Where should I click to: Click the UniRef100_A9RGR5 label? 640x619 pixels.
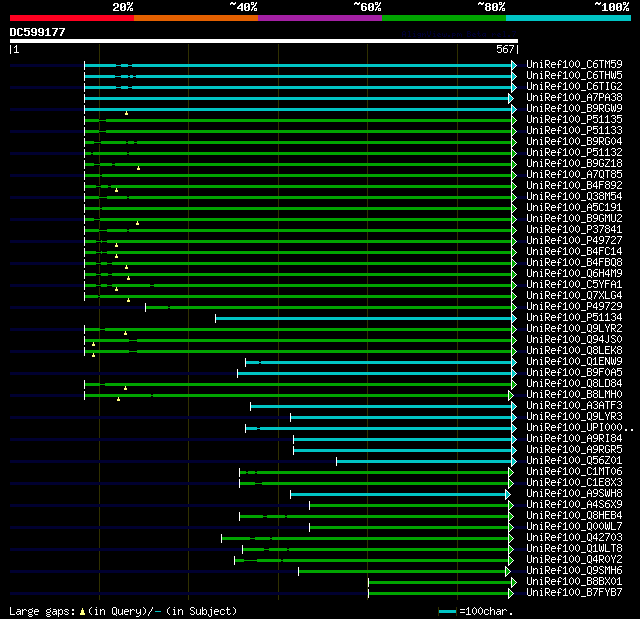pos(574,450)
